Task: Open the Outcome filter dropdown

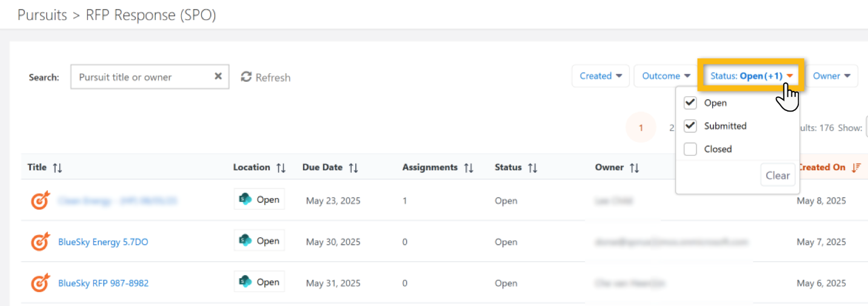Action: pos(666,76)
